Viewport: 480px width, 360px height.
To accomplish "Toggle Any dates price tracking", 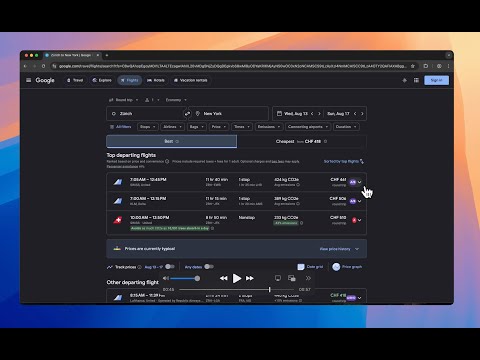I will (x=209, y=267).
